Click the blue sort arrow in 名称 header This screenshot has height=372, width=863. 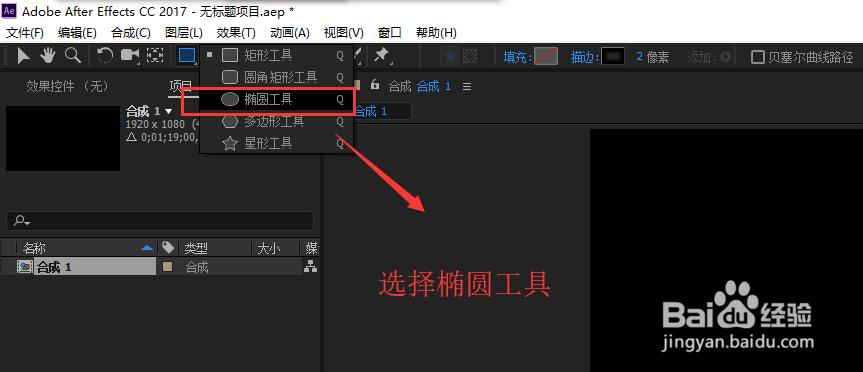coord(147,248)
